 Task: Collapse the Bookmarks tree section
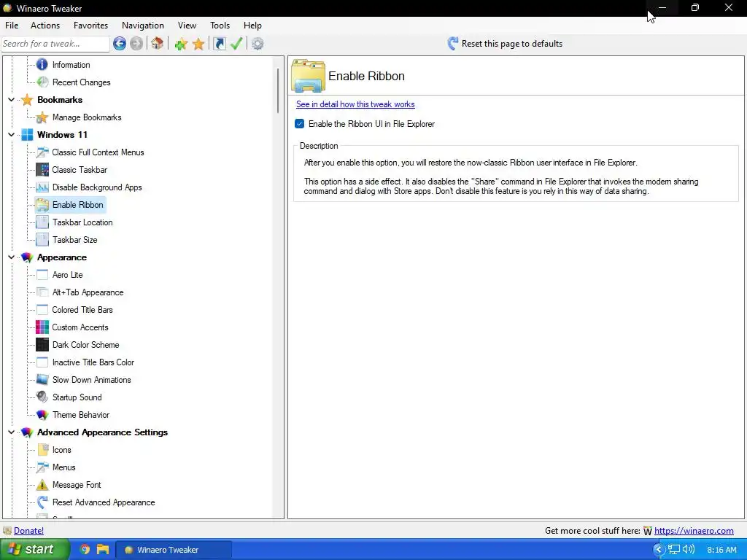pos(12,99)
